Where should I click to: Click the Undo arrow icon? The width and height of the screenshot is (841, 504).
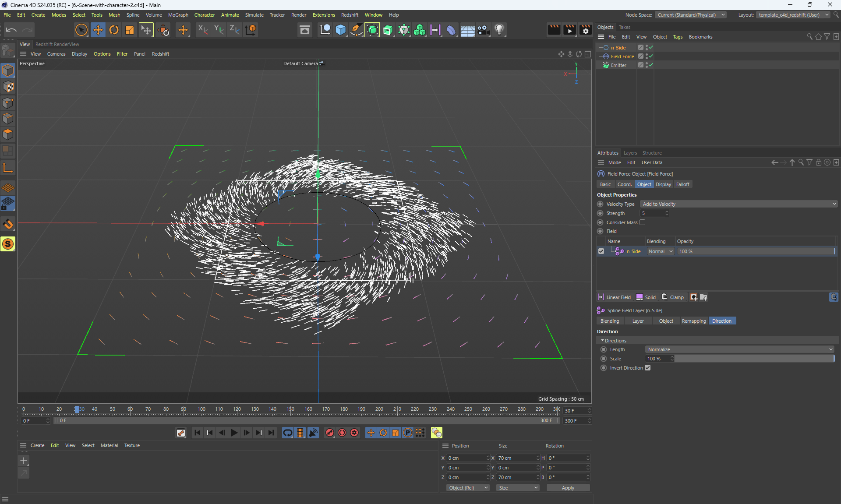pos(11,30)
